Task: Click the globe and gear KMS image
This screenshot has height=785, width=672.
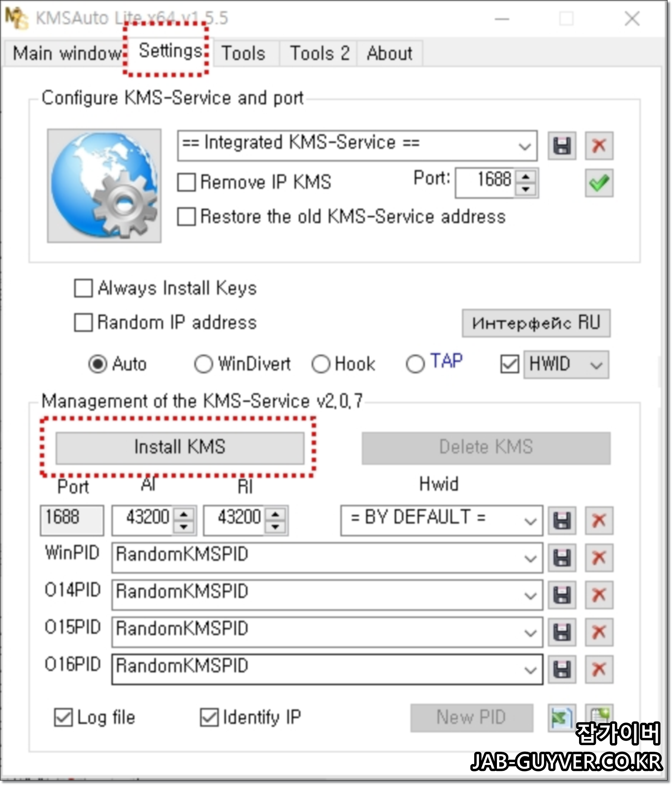Action: click(104, 186)
